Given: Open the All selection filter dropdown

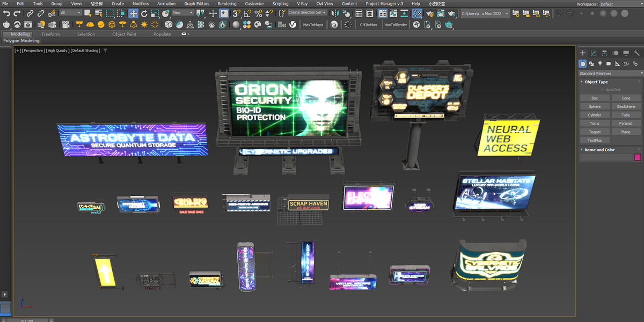Looking at the screenshot, I should [x=71, y=12].
